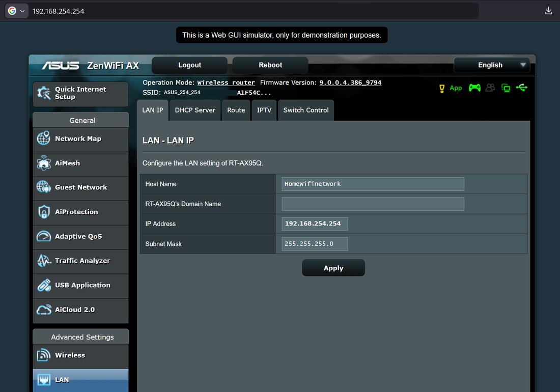Click the General section header
Screen dimensions: 560x392
point(81,120)
